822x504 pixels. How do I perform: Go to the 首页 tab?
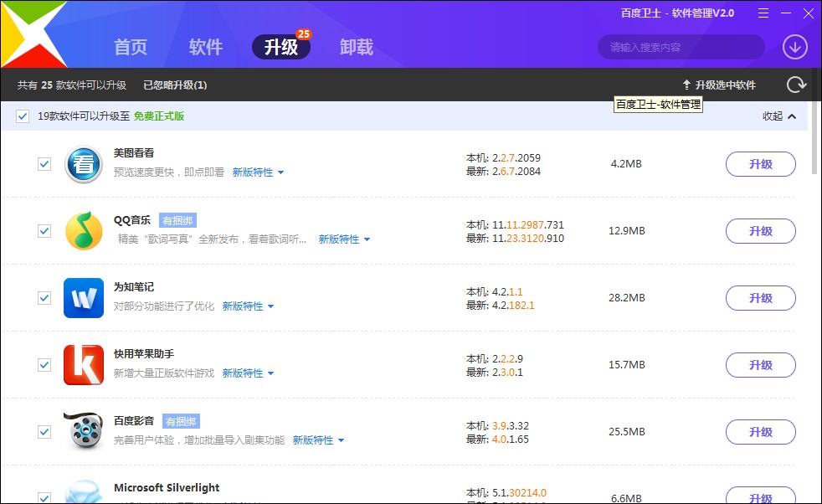[x=131, y=47]
